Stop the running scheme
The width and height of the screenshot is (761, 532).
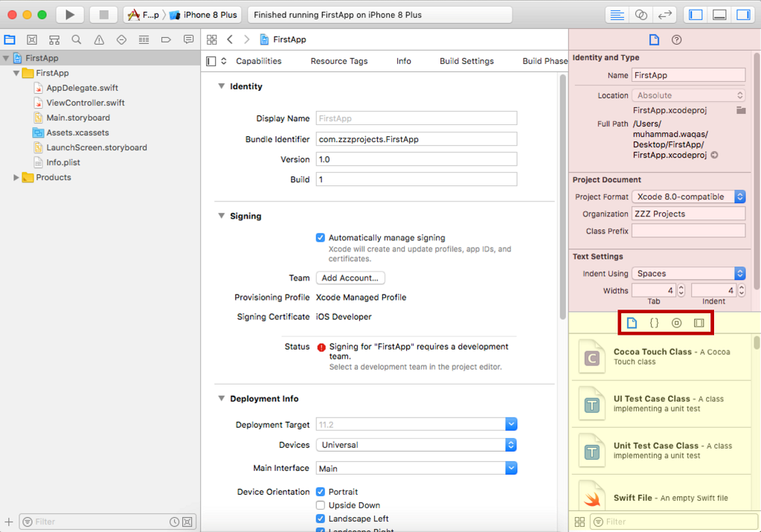103,15
